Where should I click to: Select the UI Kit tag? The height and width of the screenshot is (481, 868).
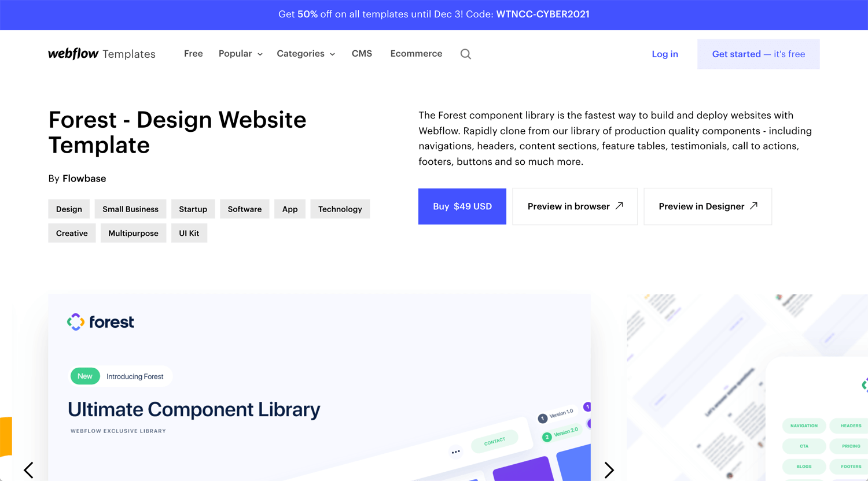tap(189, 234)
